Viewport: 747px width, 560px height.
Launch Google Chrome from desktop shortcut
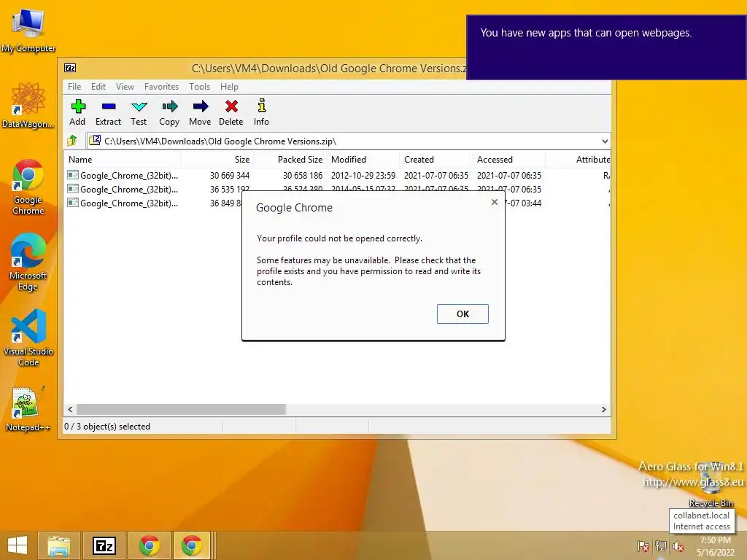click(x=28, y=187)
